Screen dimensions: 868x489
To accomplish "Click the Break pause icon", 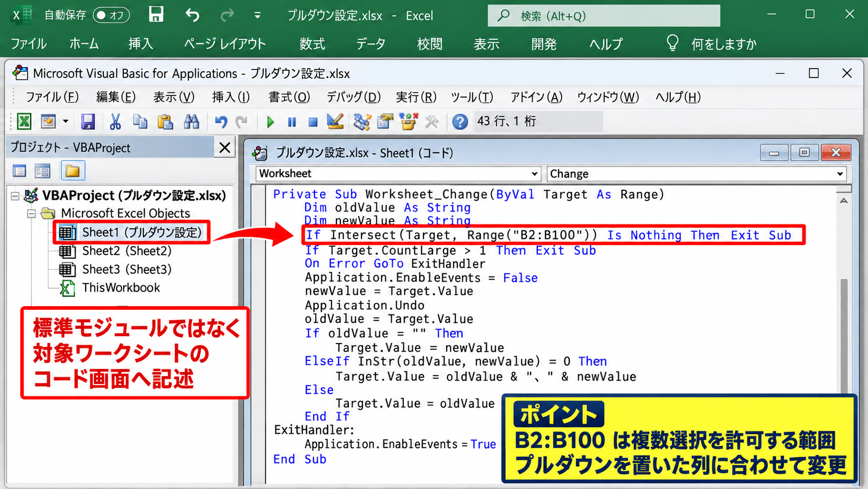I will click(x=292, y=122).
